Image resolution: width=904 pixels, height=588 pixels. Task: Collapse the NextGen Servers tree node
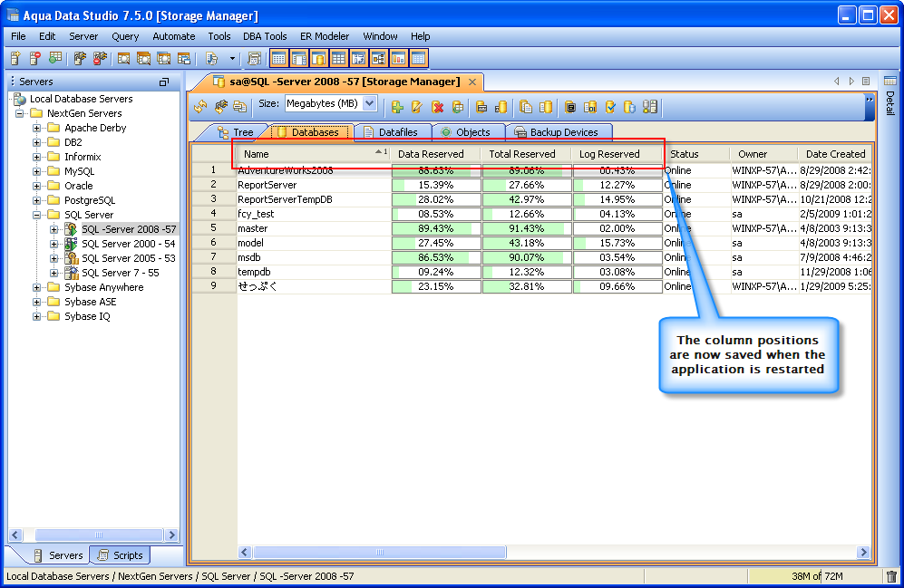[x=20, y=113]
